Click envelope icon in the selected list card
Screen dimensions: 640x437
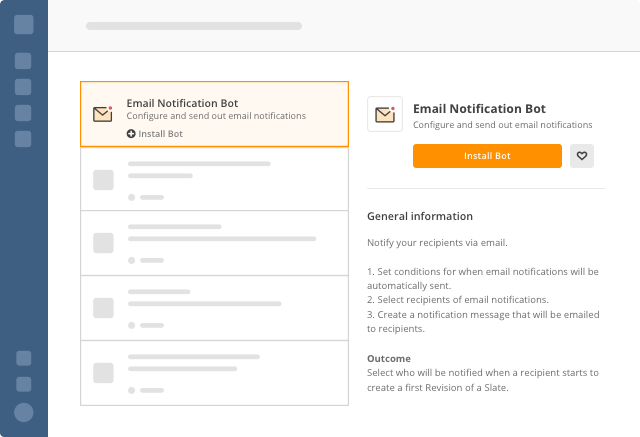102,114
